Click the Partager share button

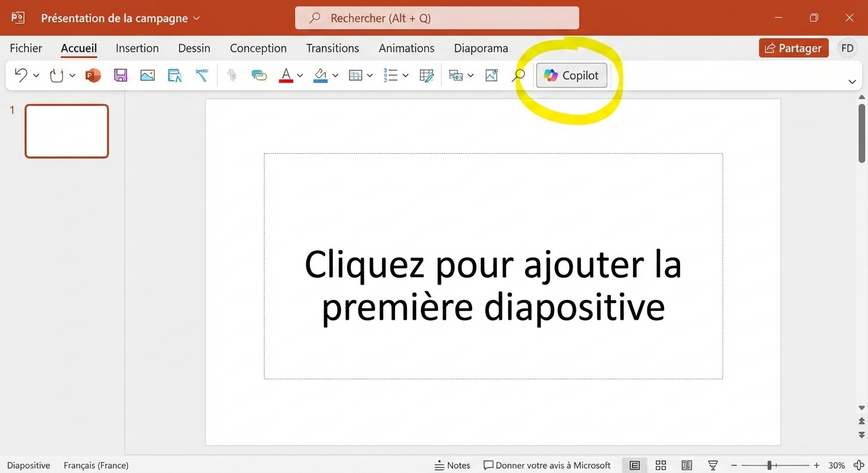[x=793, y=48]
